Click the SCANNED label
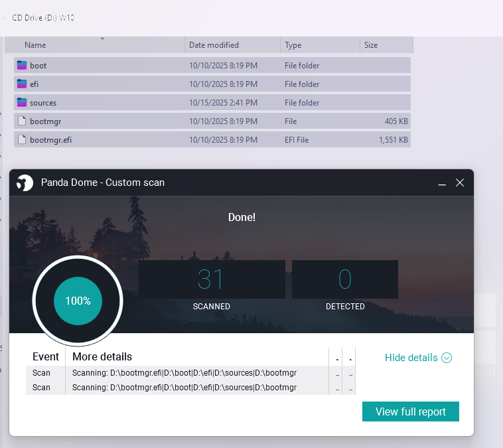 [x=212, y=307]
